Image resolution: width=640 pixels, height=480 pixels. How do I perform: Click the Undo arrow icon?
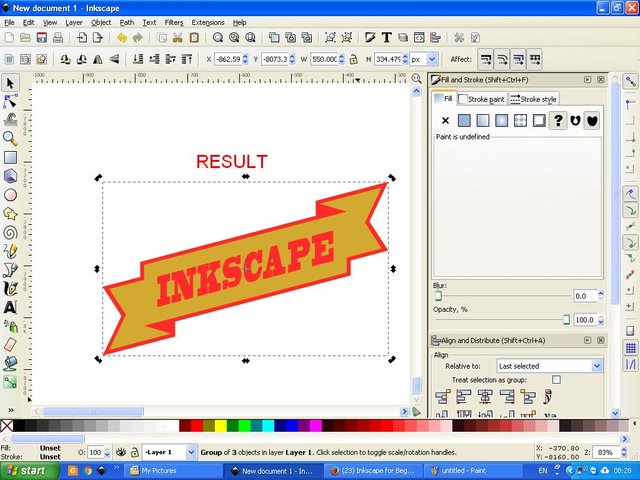click(121, 38)
